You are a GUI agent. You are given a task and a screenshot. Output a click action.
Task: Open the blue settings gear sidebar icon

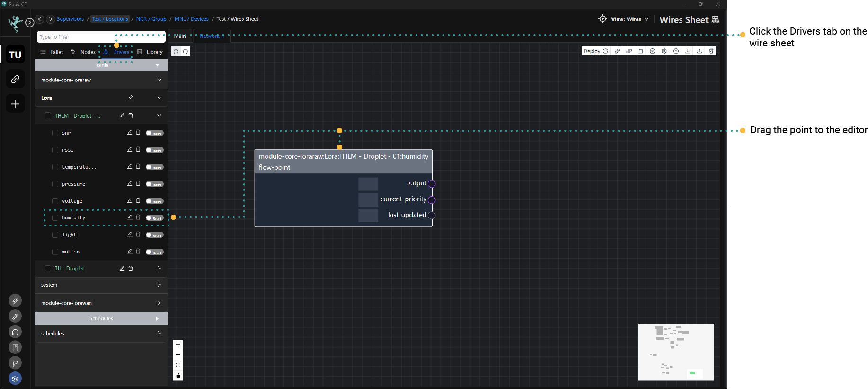pos(15,379)
